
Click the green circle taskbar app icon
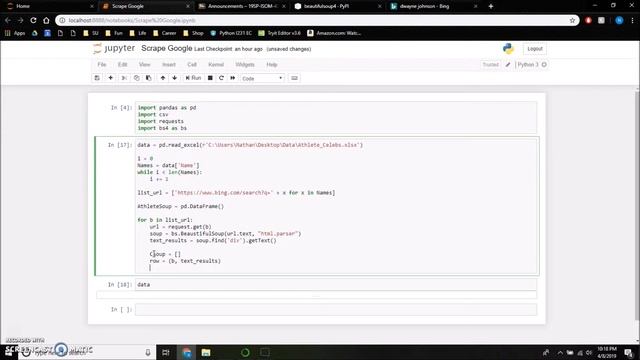(245, 352)
